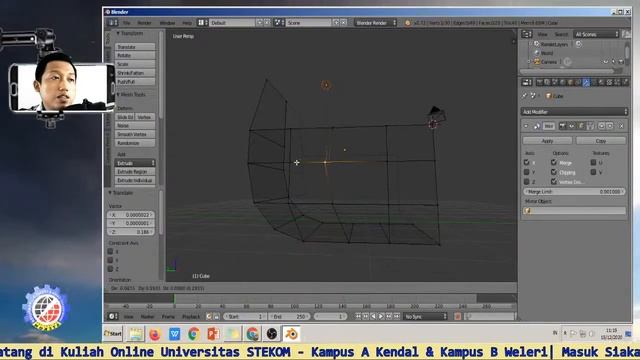Open the Blender Render engine dropdown
Viewport: 640px width, 360px height.
tap(375, 23)
